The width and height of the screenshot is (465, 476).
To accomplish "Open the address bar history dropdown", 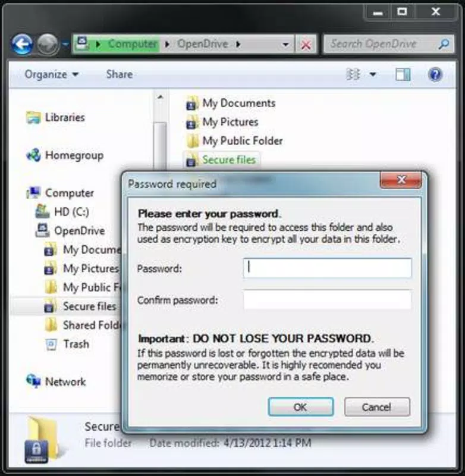I will coord(285,45).
